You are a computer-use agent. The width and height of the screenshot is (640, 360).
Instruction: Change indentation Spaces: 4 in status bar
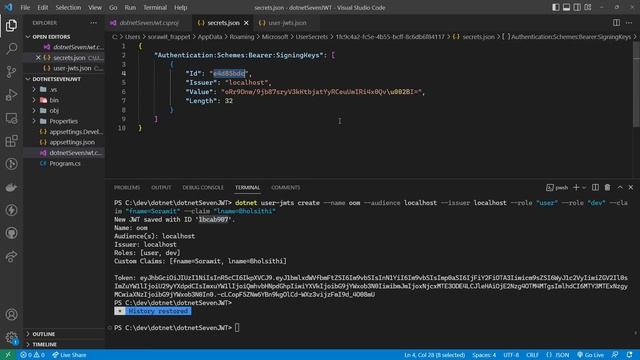[x=484, y=355]
